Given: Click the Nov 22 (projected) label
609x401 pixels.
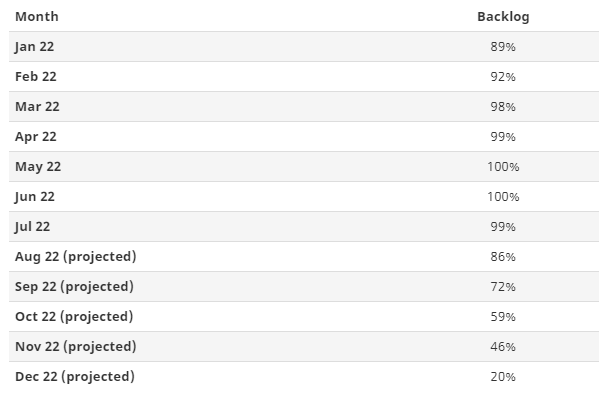Looking at the screenshot, I should [x=75, y=346].
